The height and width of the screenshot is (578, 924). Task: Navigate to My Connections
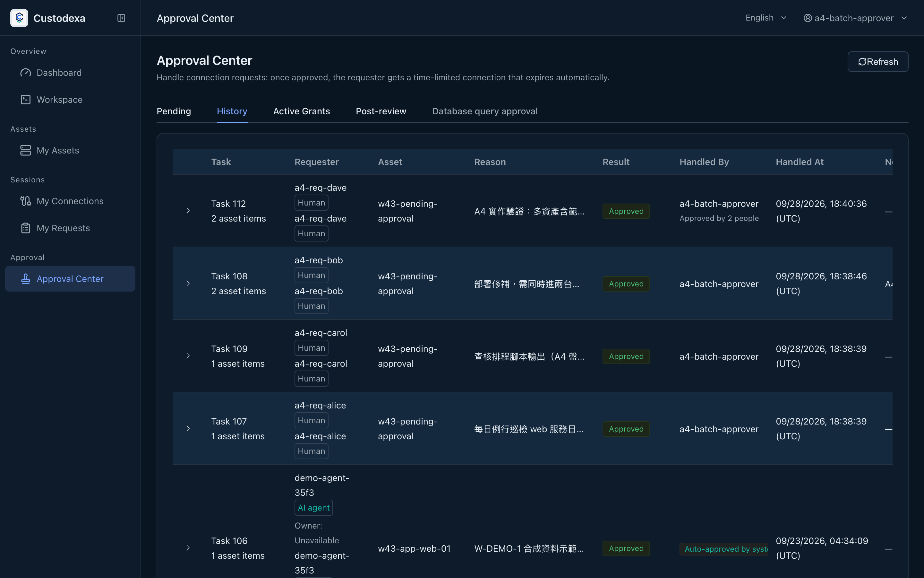[x=70, y=201]
